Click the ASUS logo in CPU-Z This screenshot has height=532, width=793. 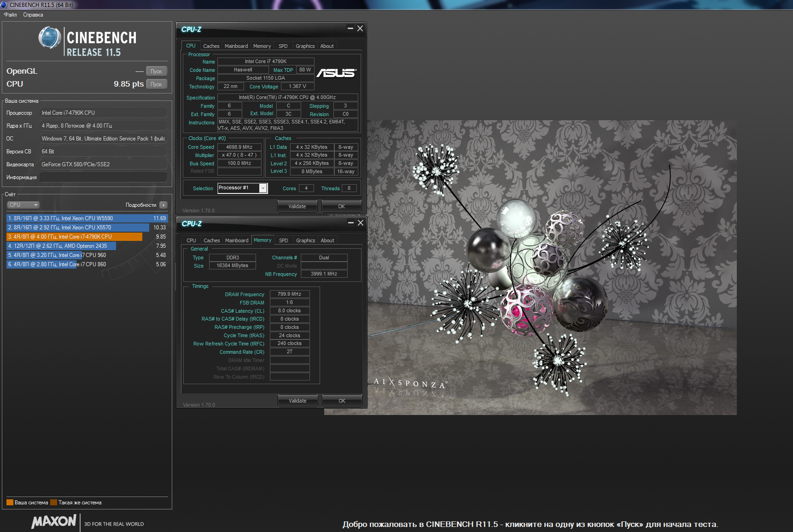click(337, 73)
